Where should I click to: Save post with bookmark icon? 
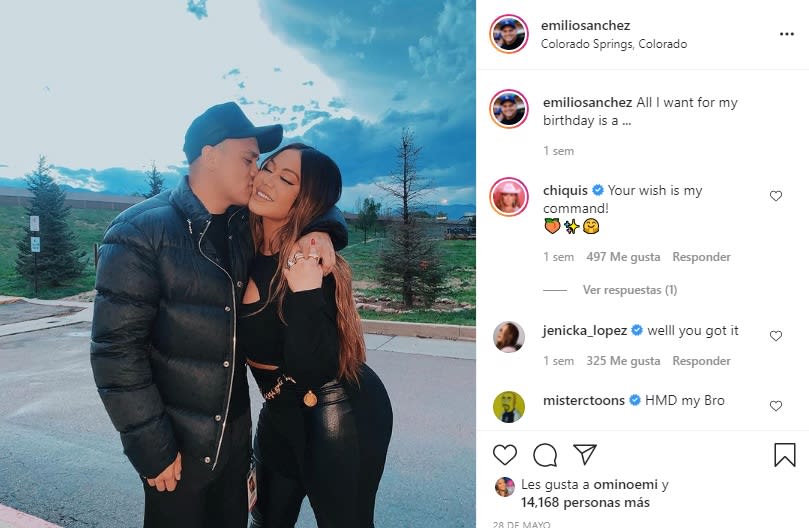(784, 455)
